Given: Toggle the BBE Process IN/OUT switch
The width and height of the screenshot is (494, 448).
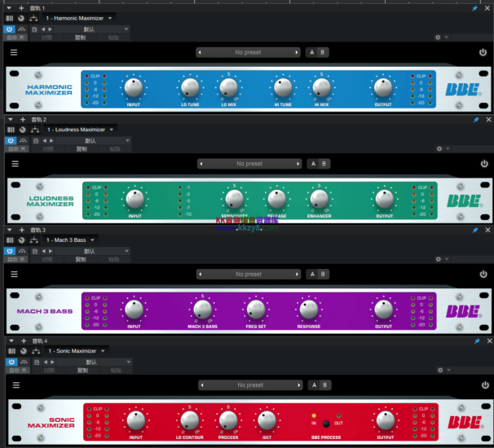Looking at the screenshot, I should (x=326, y=424).
